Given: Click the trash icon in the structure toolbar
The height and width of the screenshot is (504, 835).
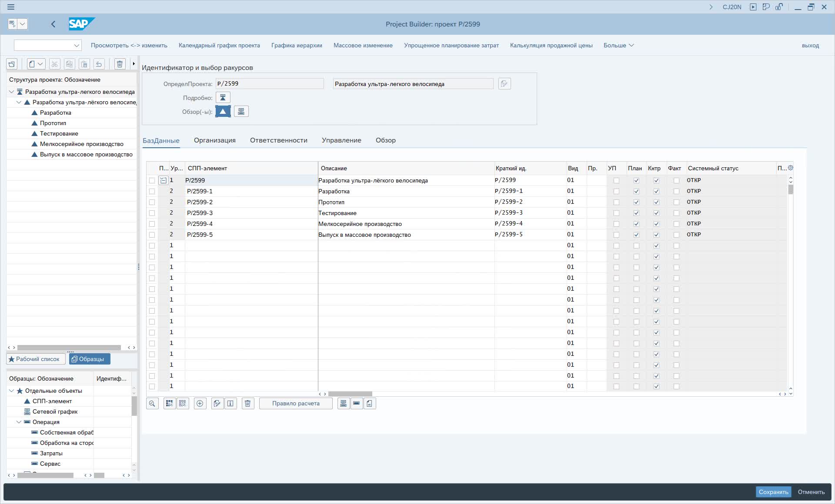Looking at the screenshot, I should [x=120, y=64].
